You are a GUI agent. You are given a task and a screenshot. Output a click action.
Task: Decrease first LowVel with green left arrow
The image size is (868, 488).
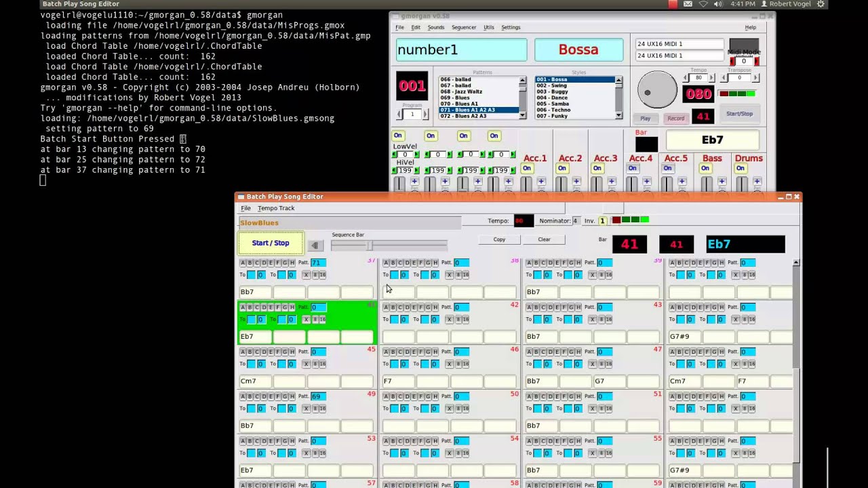(395, 155)
